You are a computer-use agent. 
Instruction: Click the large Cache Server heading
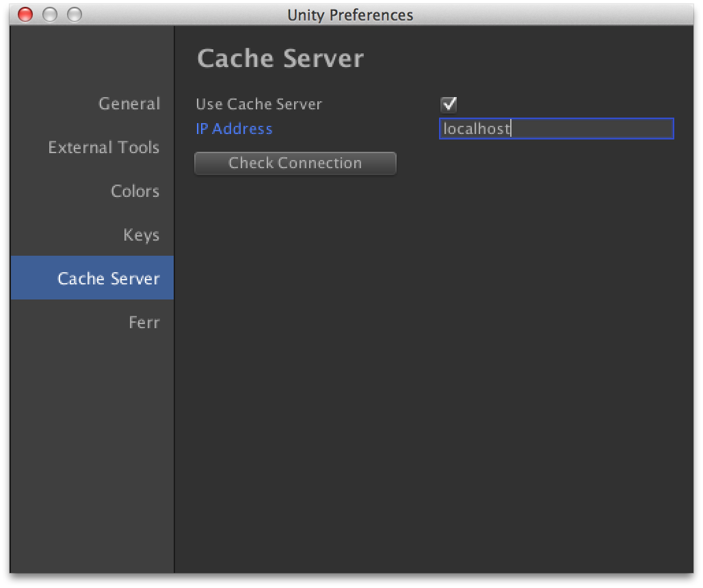tap(280, 59)
